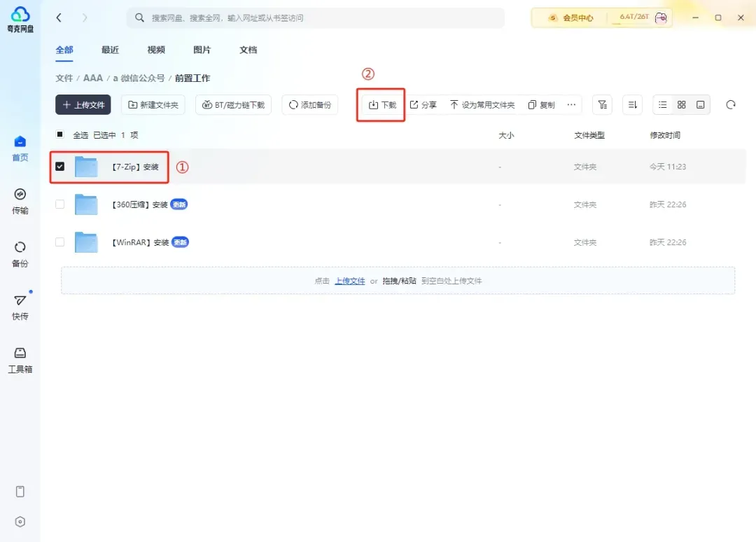Switch to the 视频 tab
The height and width of the screenshot is (542, 756).
pyautogui.click(x=156, y=50)
